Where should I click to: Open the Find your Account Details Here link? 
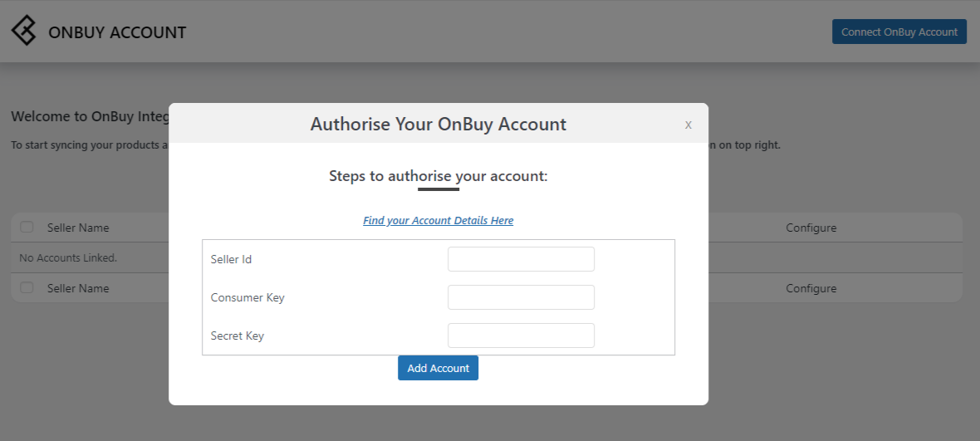(x=439, y=221)
